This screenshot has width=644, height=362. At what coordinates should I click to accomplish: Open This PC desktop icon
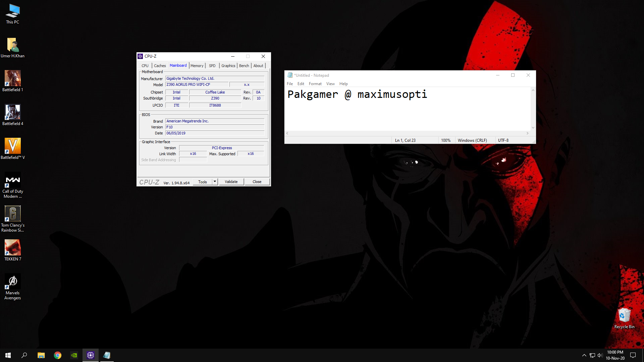click(x=13, y=13)
